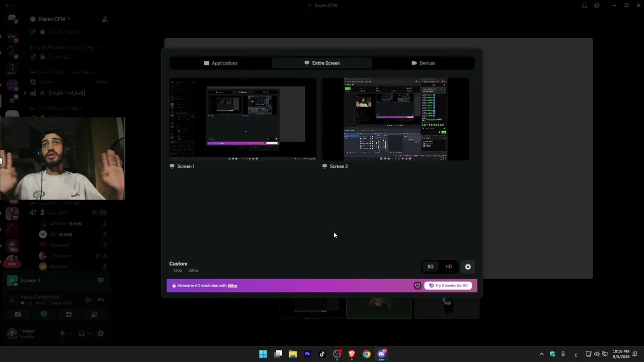Viewport: 644px width, 362px height.
Task: Choose the Screen 1 preview thumbnail
Action: tap(243, 119)
